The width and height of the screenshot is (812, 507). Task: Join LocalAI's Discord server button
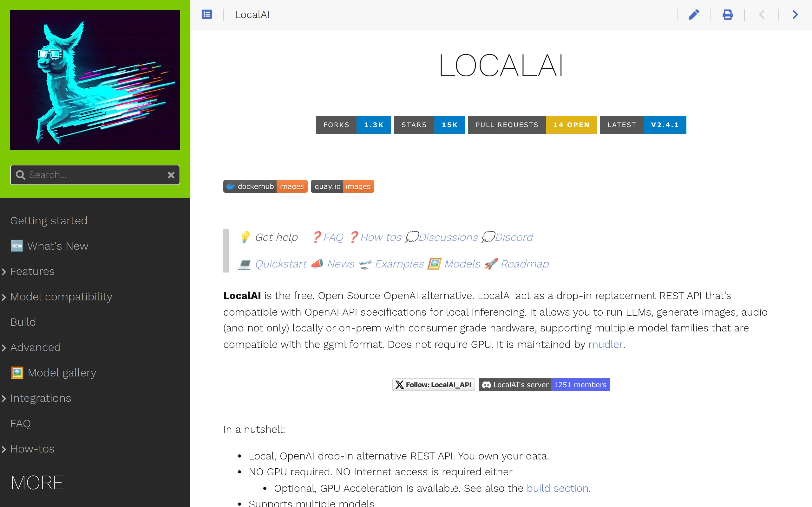(x=544, y=385)
